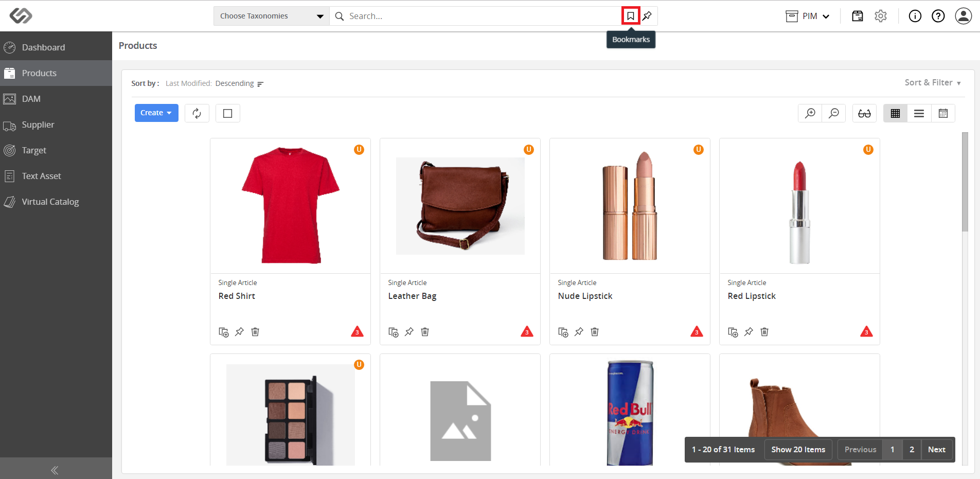Duplicate the Red Shirt product

click(224, 332)
